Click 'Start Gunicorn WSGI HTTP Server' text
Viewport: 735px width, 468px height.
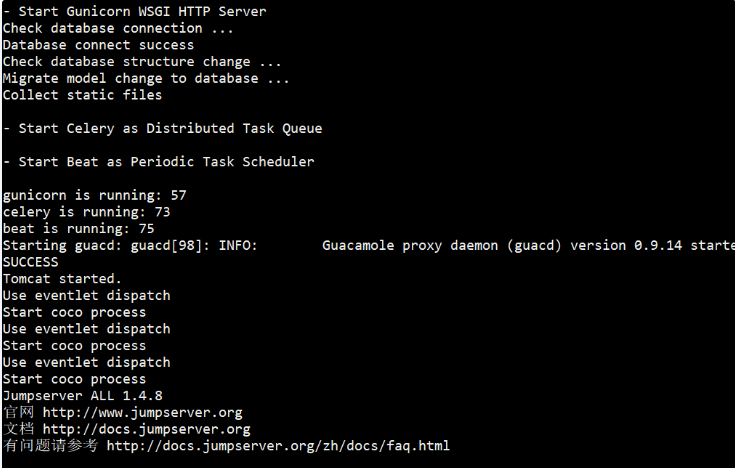[142, 12]
